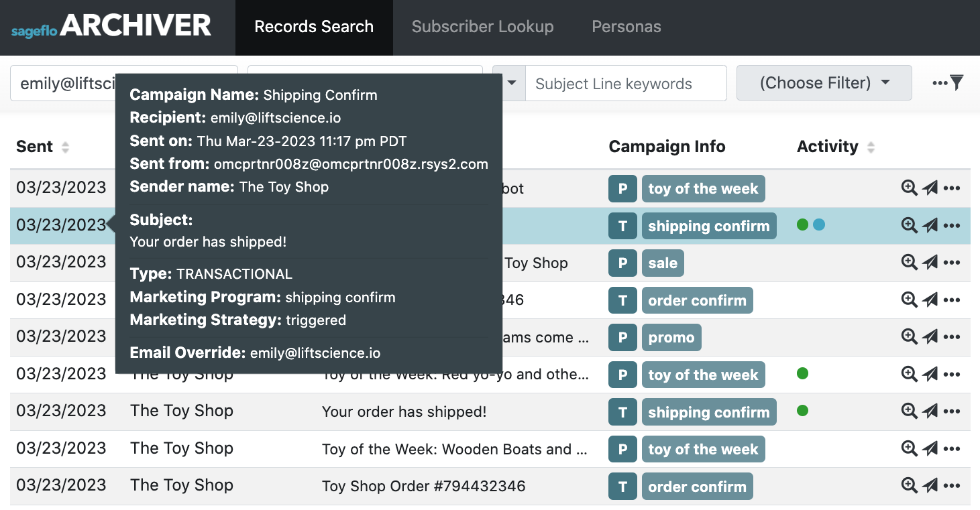
Task: Click the highlighted row's shipping confirm tag
Action: click(709, 226)
